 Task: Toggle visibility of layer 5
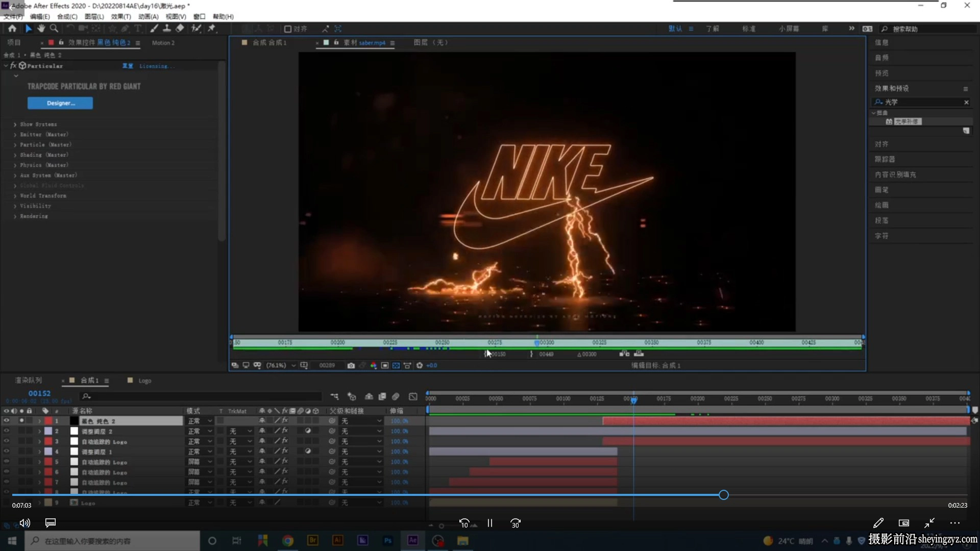(x=6, y=462)
